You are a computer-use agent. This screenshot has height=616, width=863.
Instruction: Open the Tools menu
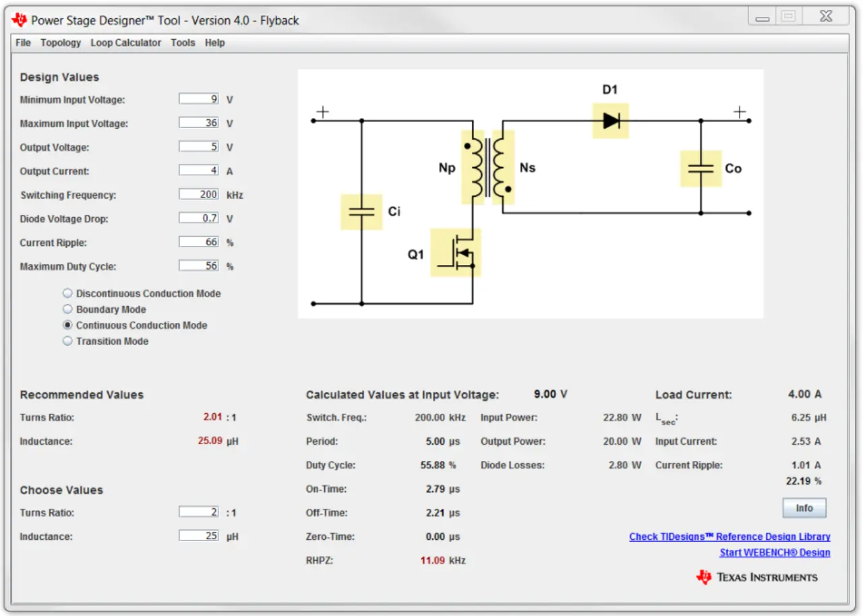(x=183, y=42)
